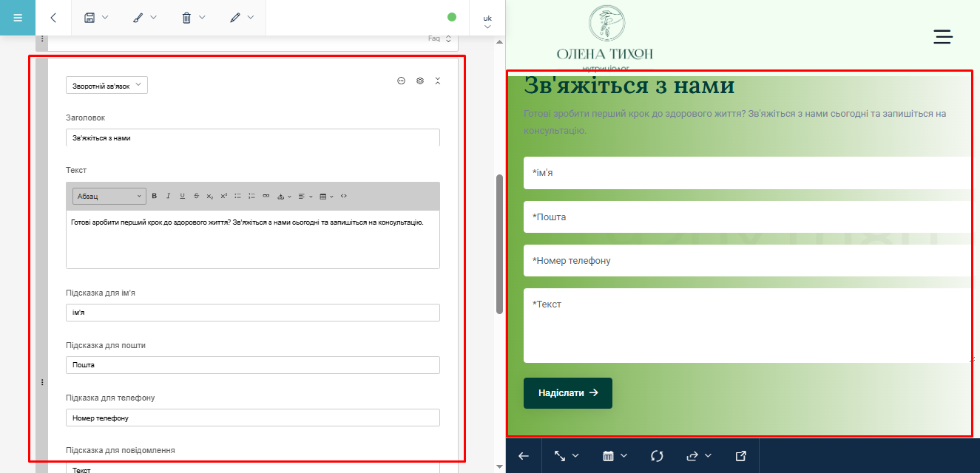Click the paintbrush style icon
980x473 pixels.
(x=138, y=18)
